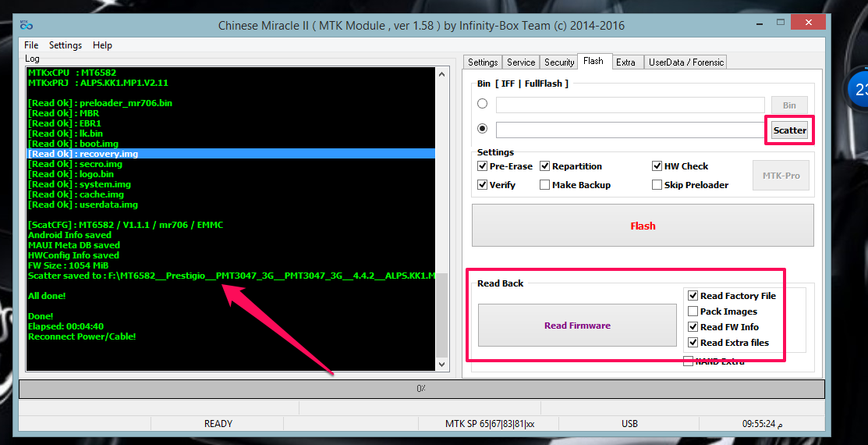Open the Help menu
The height and width of the screenshot is (445, 868).
point(102,45)
